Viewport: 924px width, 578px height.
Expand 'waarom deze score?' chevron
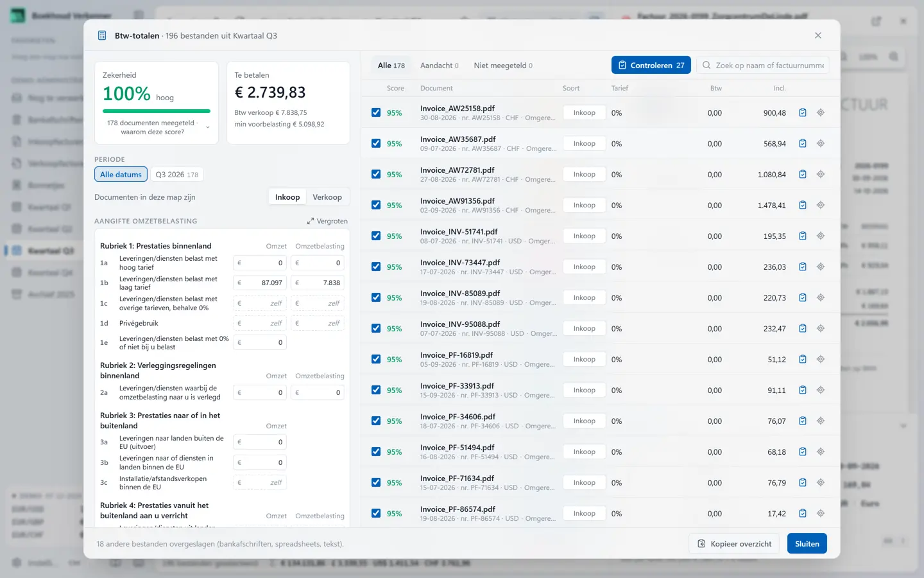(207, 127)
